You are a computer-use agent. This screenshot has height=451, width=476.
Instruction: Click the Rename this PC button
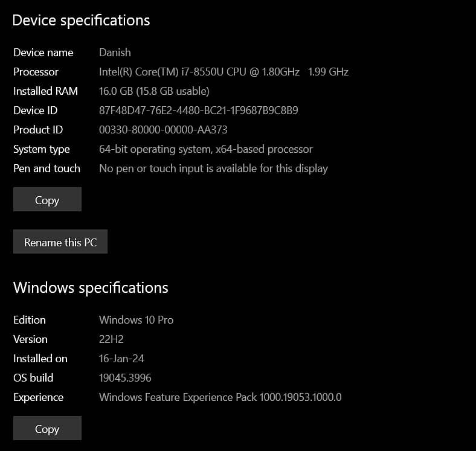click(60, 242)
